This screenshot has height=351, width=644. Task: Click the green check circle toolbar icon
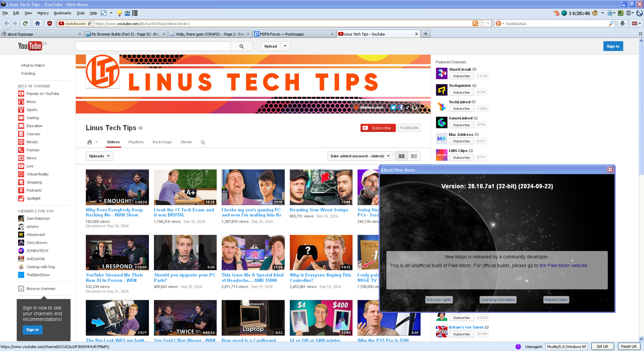565,13
